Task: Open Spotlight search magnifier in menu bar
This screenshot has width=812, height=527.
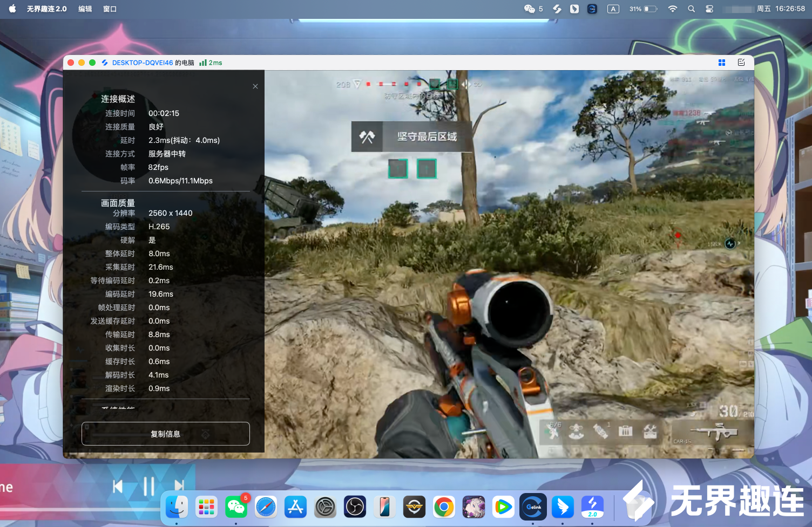Action: (691, 9)
